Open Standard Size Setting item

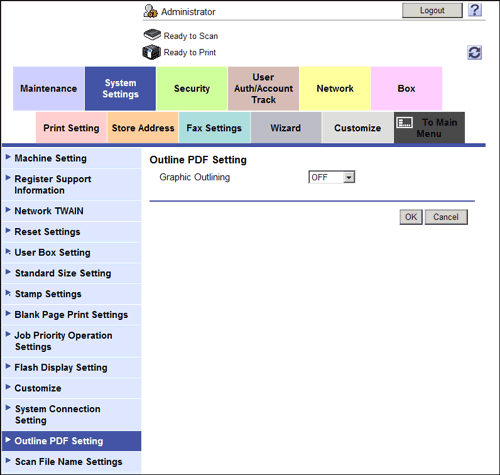pos(71,273)
